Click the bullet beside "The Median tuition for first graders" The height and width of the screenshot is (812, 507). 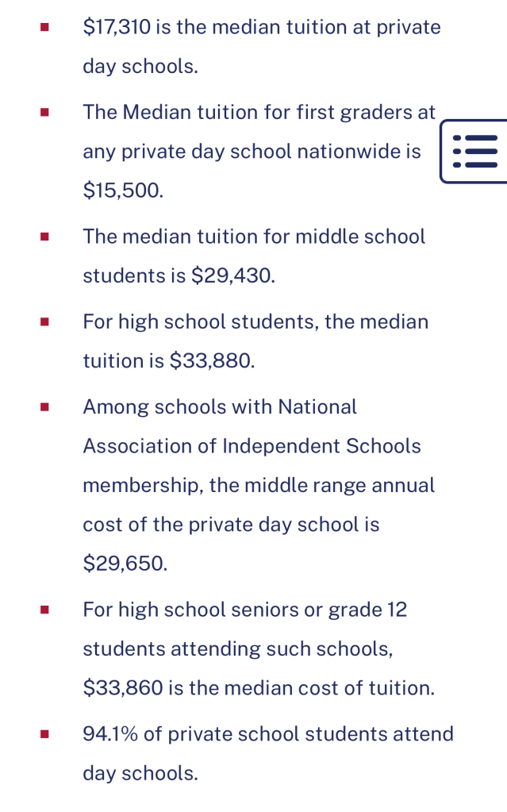(45, 113)
